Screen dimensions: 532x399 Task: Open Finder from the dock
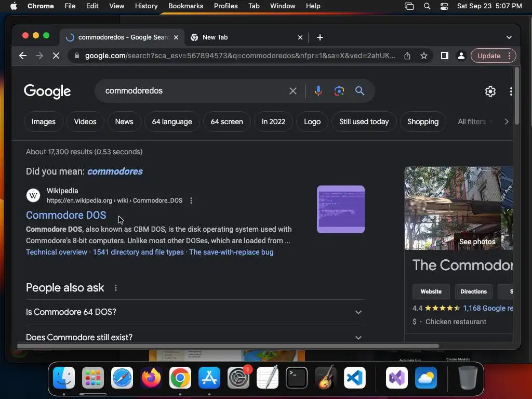64,378
